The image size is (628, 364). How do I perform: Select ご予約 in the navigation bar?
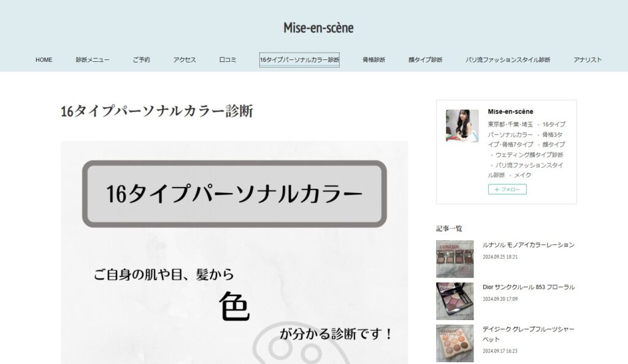pyautogui.click(x=141, y=60)
